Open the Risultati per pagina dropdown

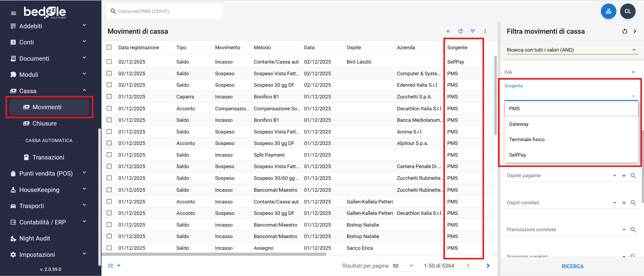click(403, 266)
